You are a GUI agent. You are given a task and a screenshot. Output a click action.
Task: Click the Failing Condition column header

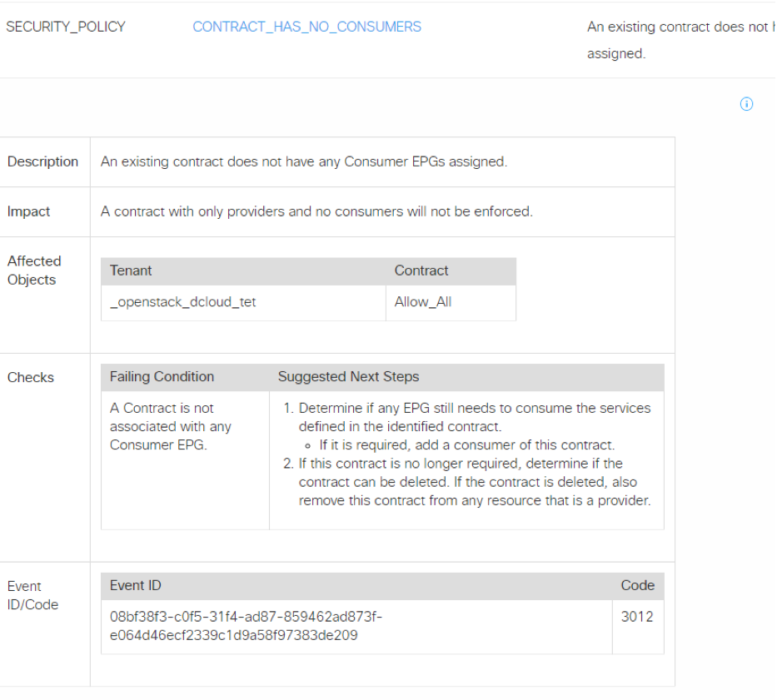click(x=162, y=376)
